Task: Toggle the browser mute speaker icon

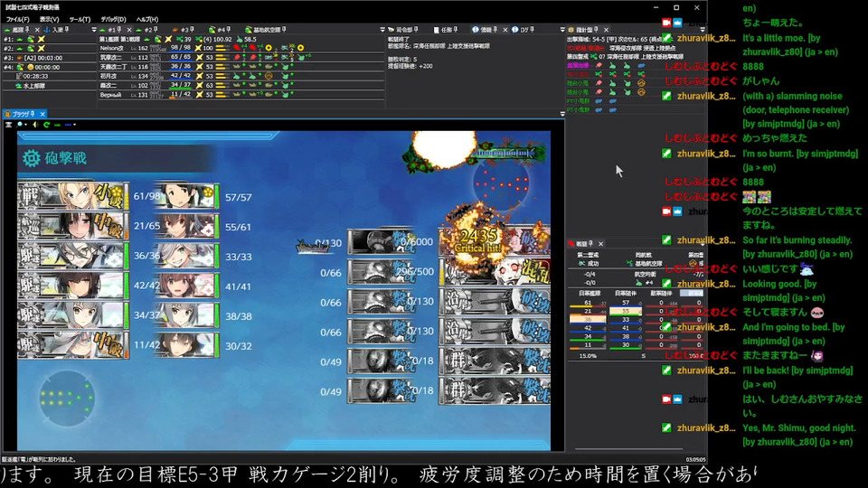Action: (x=35, y=125)
